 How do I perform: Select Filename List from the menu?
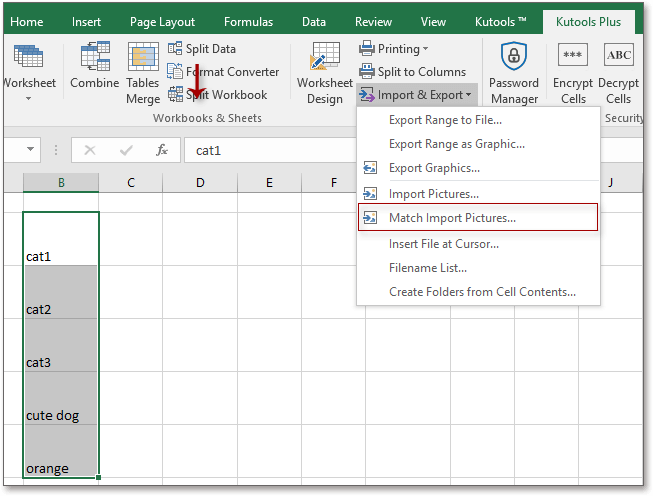[x=427, y=267]
